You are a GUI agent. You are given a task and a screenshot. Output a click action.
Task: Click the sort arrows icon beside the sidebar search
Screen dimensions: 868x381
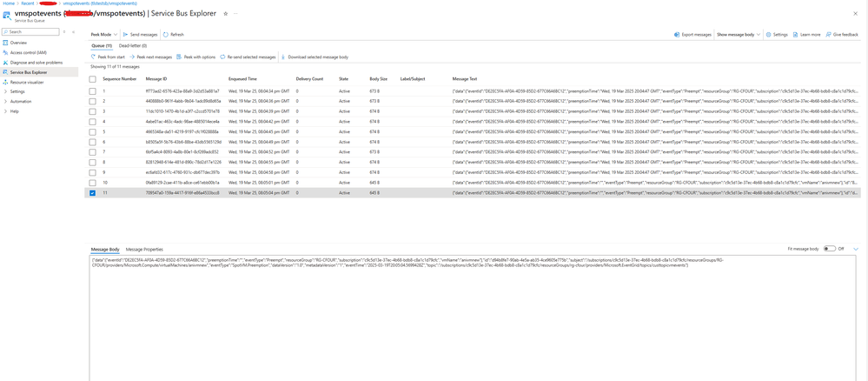click(64, 32)
